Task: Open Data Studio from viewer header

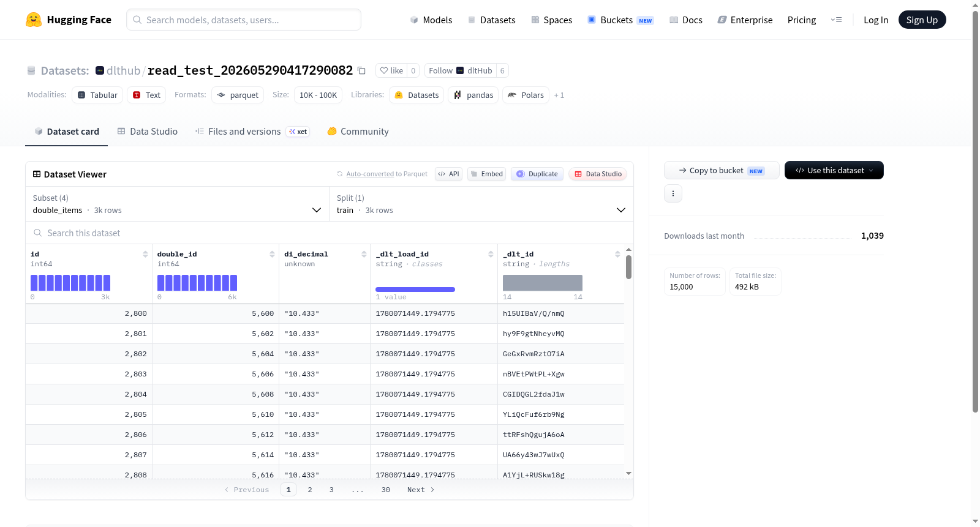Action: click(x=598, y=174)
